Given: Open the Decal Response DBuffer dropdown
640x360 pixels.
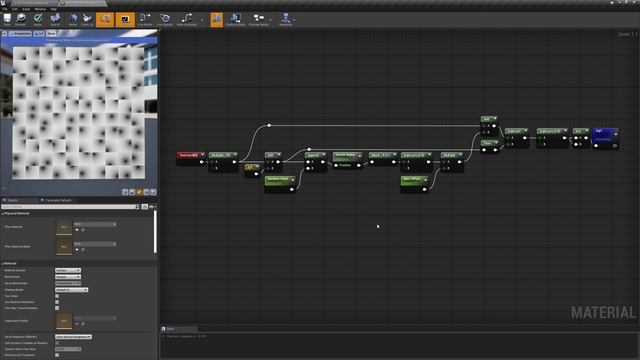Looking at the screenshot, I should (73, 337).
